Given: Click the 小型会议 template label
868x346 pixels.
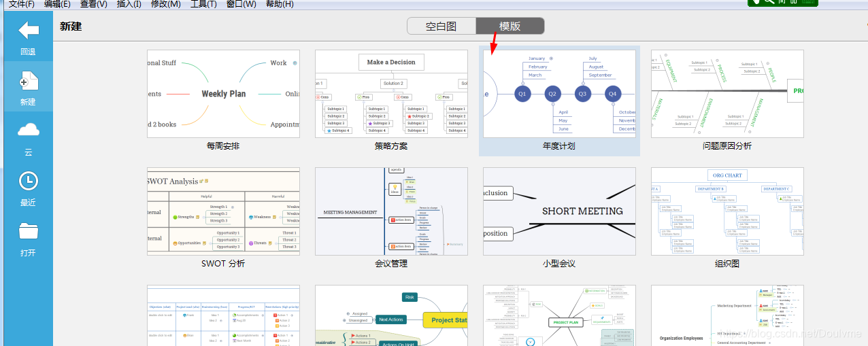Looking at the screenshot, I should [559, 264].
